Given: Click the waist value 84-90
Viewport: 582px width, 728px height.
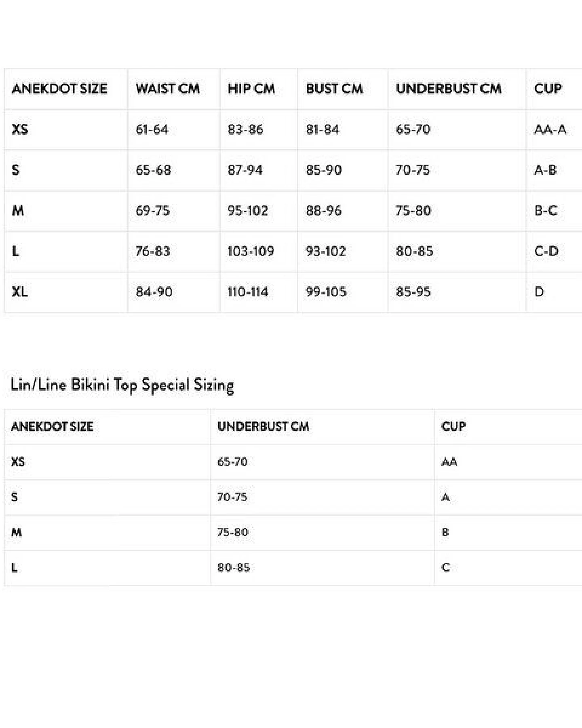Looking at the screenshot, I should click(x=154, y=292).
